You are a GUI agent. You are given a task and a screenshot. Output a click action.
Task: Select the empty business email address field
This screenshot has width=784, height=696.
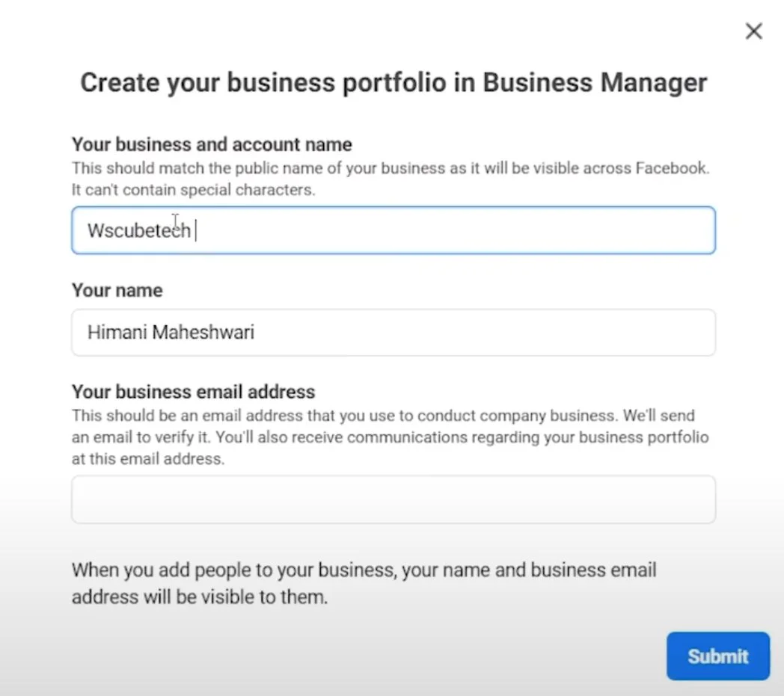pos(393,499)
